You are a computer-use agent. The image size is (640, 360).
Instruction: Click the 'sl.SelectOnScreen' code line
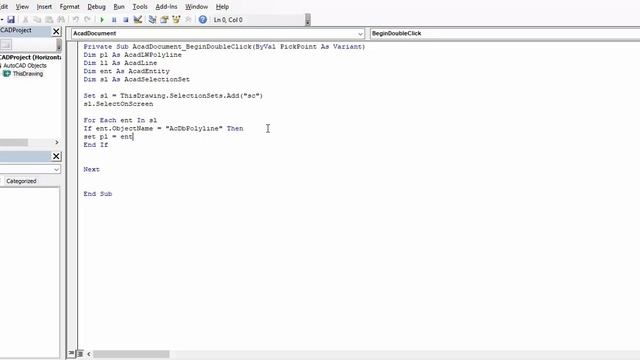point(118,104)
